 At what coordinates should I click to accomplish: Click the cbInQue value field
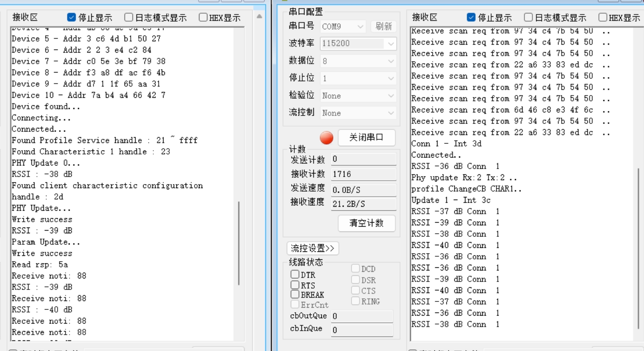click(x=362, y=330)
